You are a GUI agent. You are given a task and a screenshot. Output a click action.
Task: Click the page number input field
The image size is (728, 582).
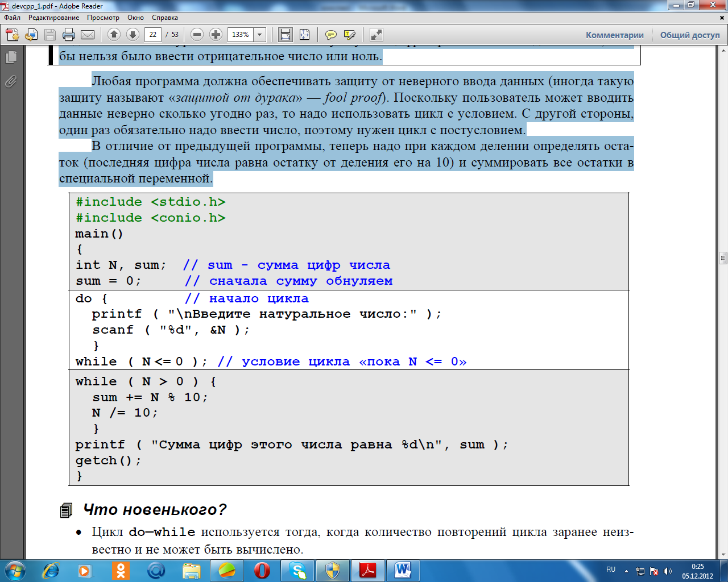[x=152, y=35]
